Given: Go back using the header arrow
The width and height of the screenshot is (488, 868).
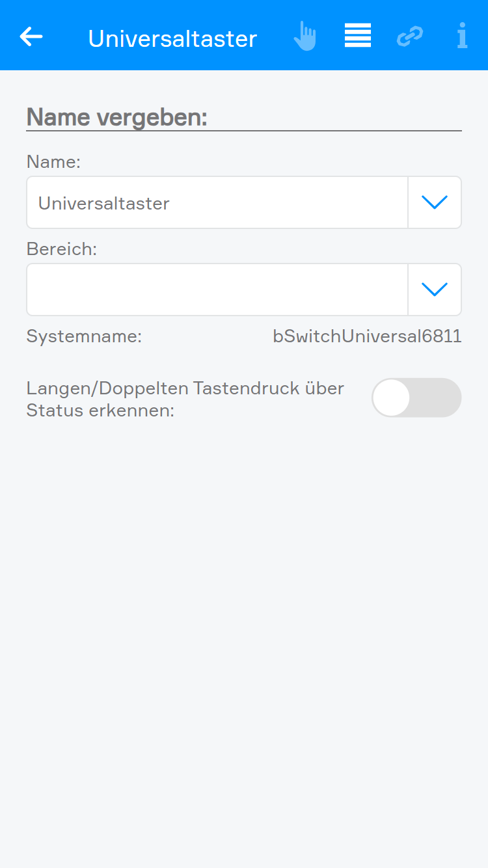Looking at the screenshot, I should coord(31,36).
